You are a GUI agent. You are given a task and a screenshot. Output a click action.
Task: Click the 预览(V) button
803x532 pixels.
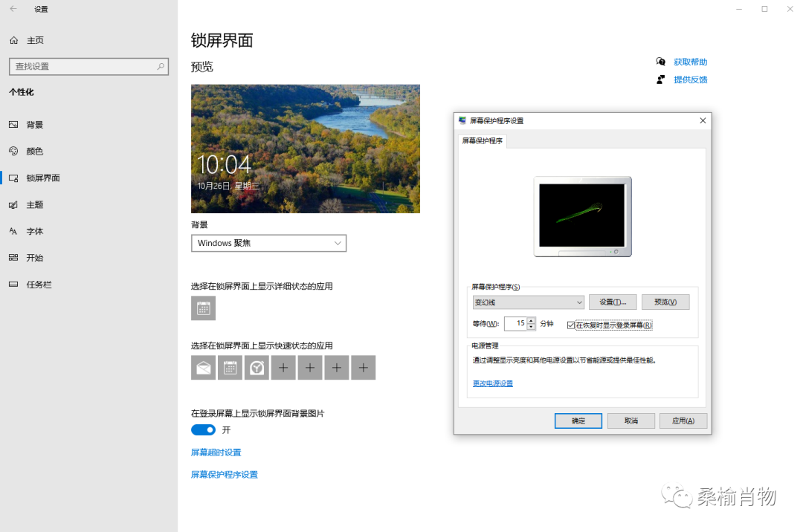click(x=665, y=302)
